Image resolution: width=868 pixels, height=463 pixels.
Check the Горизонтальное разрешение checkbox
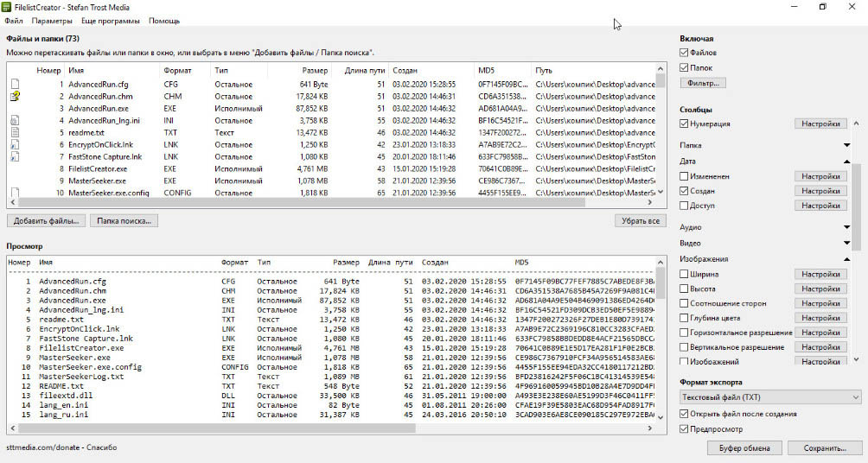tap(684, 333)
